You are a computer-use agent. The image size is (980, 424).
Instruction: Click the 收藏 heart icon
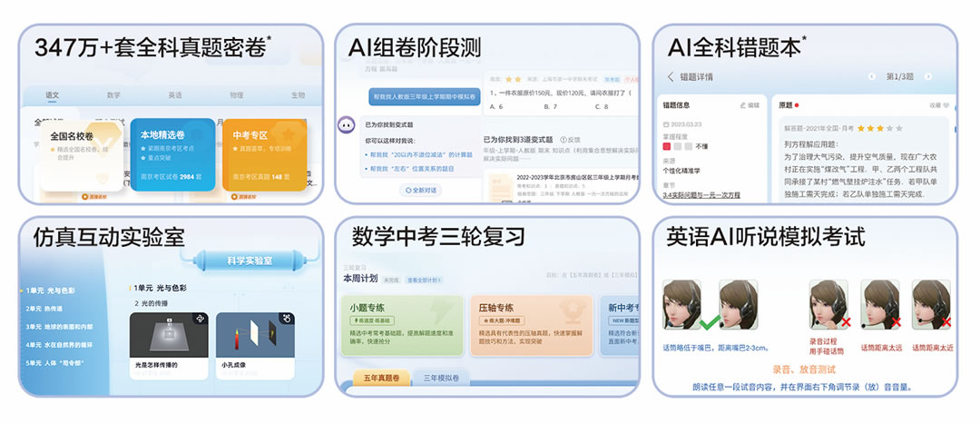[x=945, y=105]
